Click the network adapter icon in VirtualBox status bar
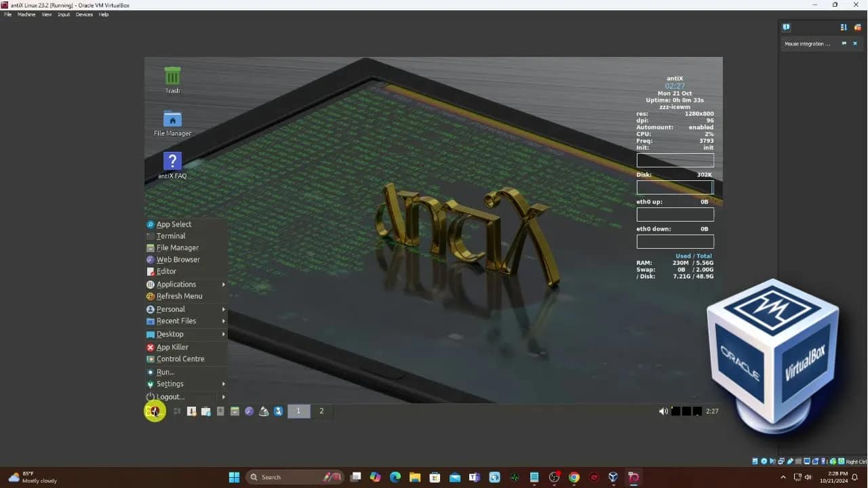868x488 pixels. coord(781,460)
